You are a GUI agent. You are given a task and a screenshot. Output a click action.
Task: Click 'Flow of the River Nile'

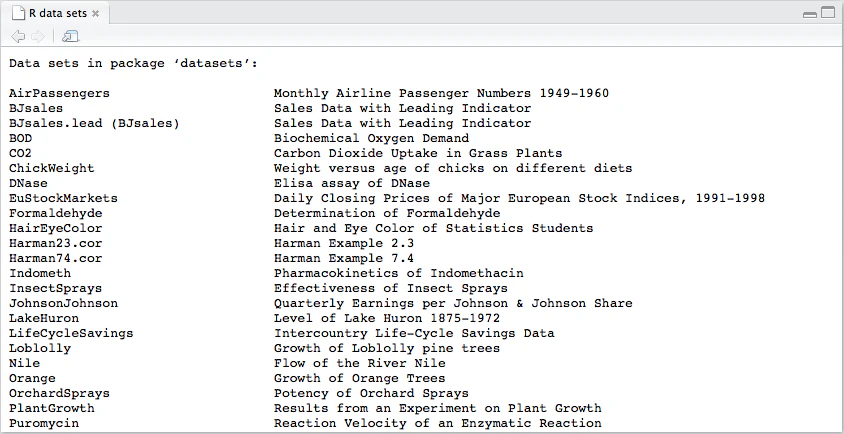tap(360, 363)
